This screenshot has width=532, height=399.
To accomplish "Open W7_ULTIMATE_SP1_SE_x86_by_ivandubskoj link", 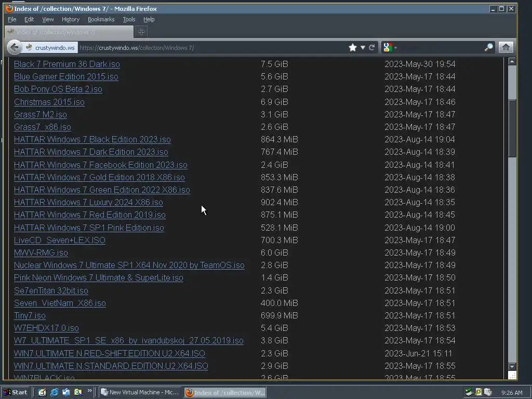I will click(129, 341).
